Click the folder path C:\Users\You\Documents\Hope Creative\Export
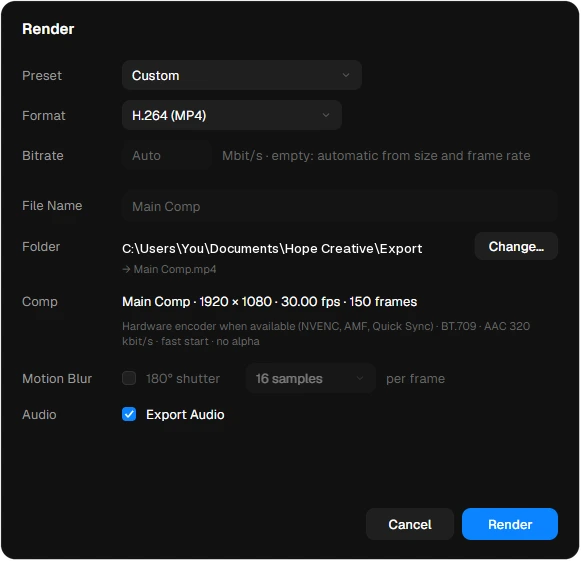The width and height of the screenshot is (581, 561). [272, 249]
